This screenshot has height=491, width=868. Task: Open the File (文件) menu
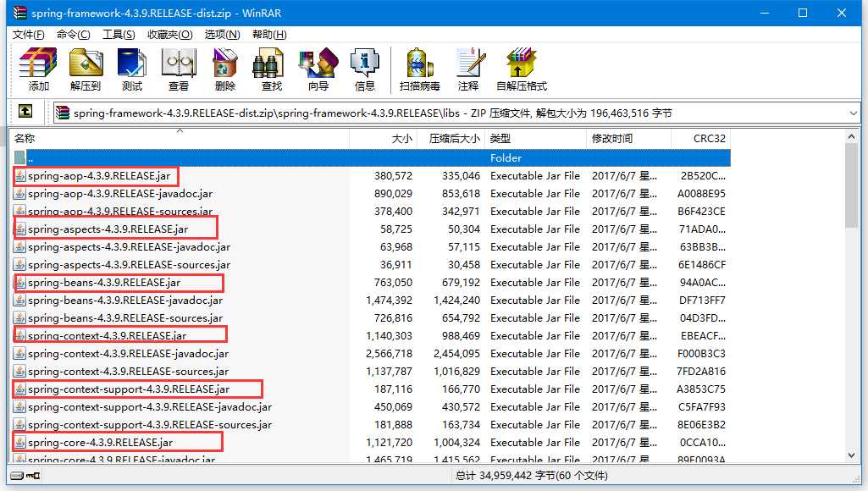coord(28,35)
